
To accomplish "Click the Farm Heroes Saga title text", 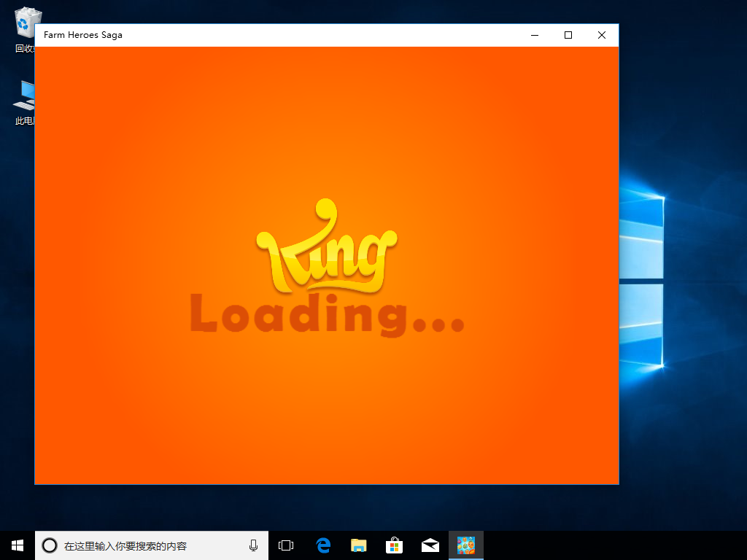I will point(83,35).
